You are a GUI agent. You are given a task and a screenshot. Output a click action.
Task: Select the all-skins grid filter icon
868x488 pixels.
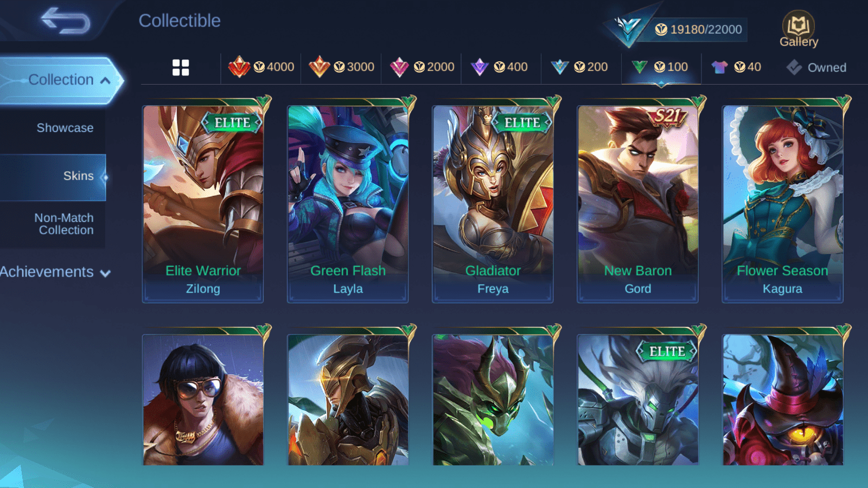tap(181, 68)
